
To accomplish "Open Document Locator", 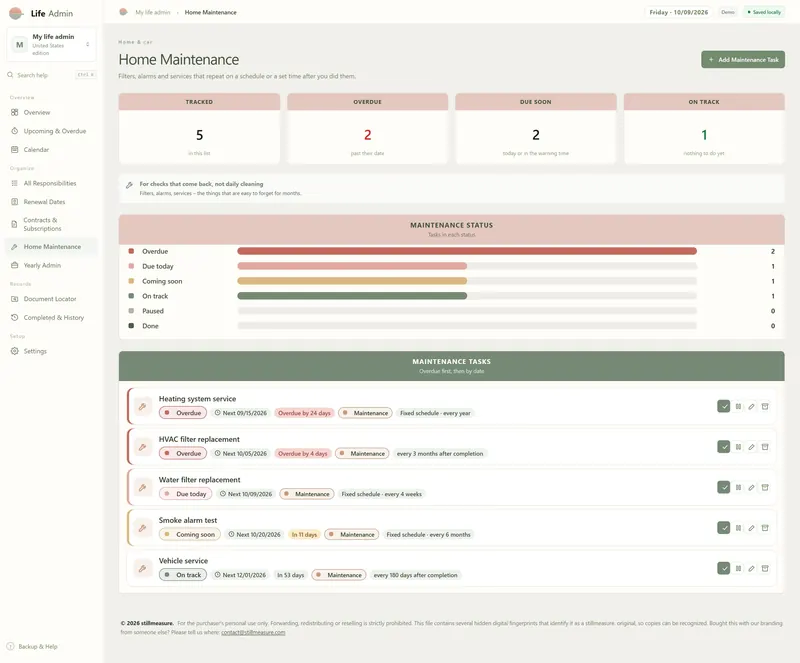I will (51, 299).
